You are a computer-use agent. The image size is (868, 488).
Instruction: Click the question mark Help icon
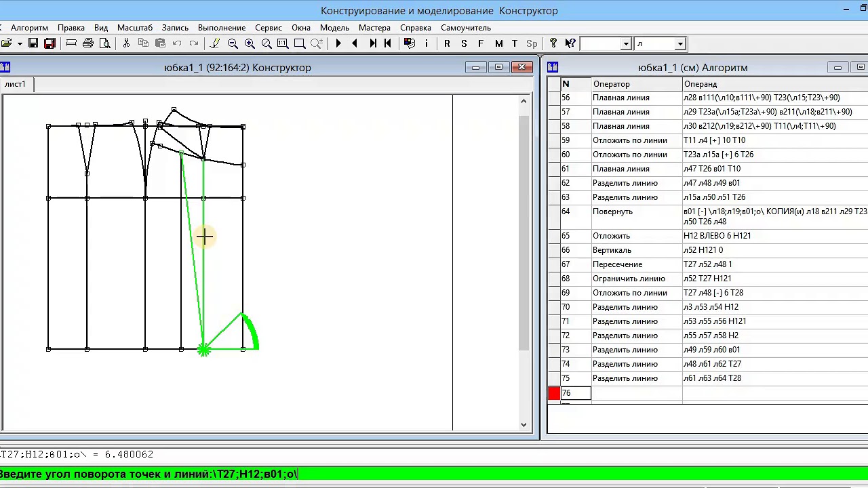click(553, 43)
